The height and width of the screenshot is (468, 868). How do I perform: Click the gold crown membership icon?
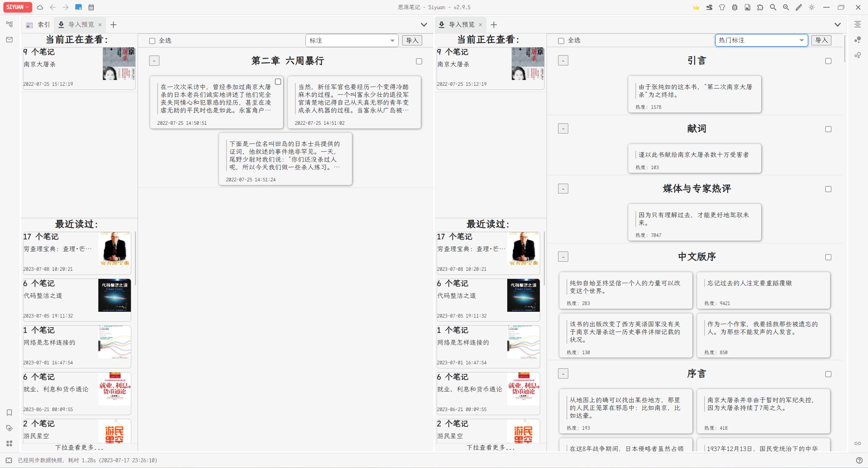pyautogui.click(x=696, y=7)
